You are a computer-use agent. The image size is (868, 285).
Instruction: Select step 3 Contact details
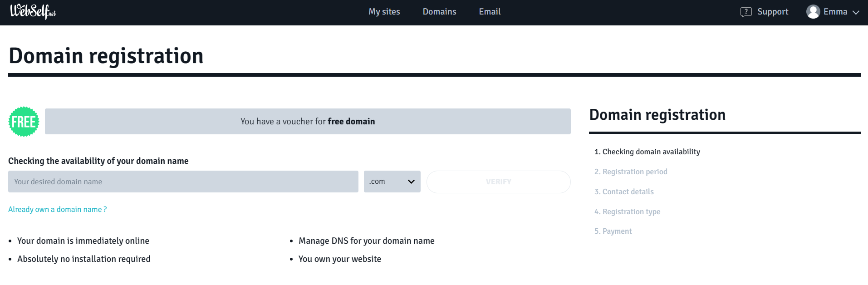tap(624, 192)
